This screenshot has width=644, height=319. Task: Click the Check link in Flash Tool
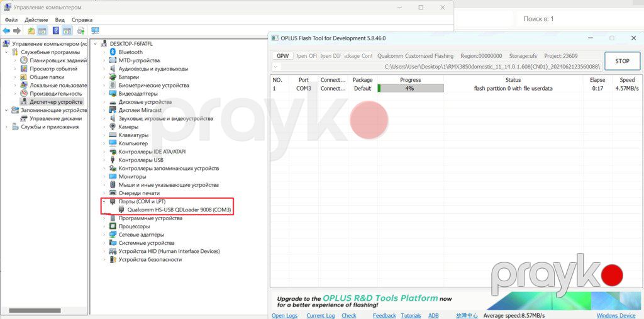pos(348,316)
